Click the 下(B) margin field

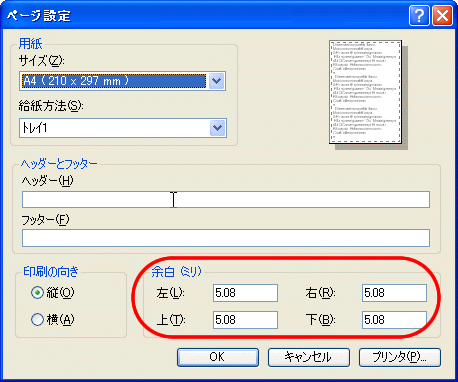(x=394, y=320)
